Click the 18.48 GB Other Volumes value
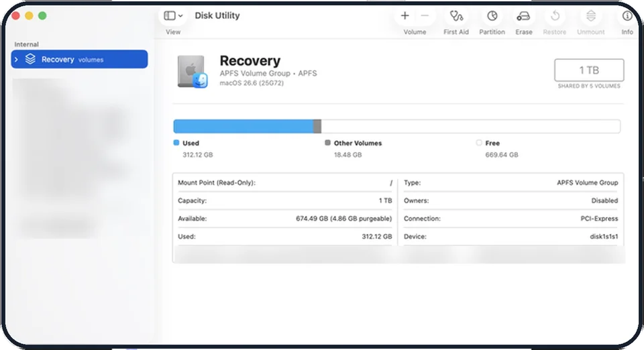The width and height of the screenshot is (644, 350). 348,155
